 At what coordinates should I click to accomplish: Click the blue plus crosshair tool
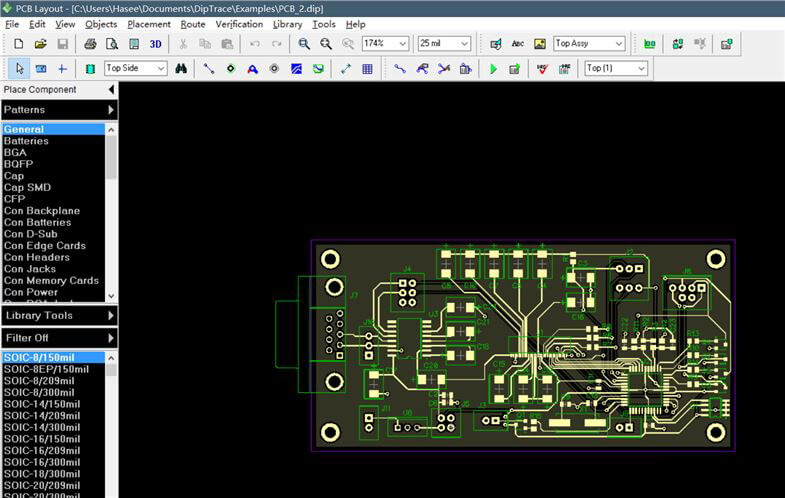pyautogui.click(x=62, y=69)
